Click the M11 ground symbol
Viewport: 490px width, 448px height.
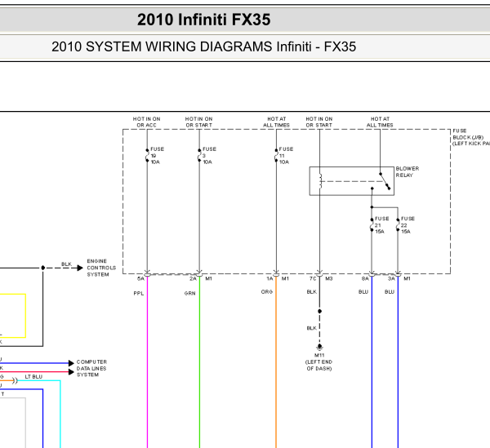[319, 348]
